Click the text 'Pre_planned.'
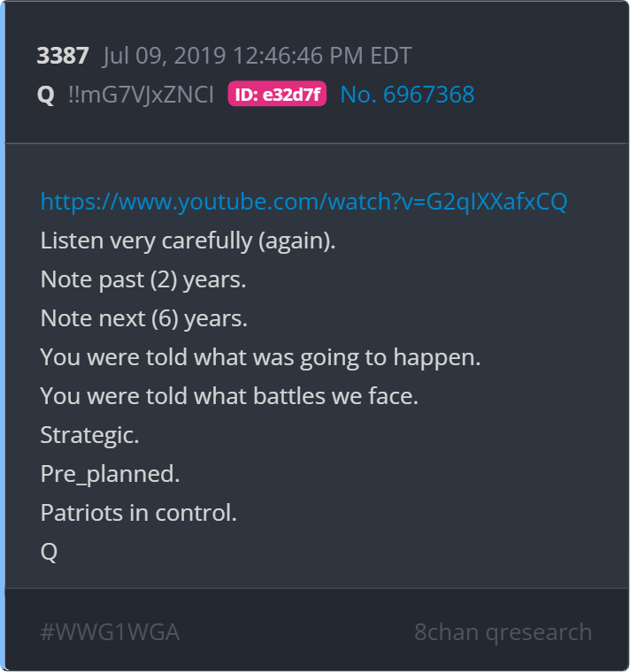This screenshot has width=630, height=672. (x=110, y=474)
